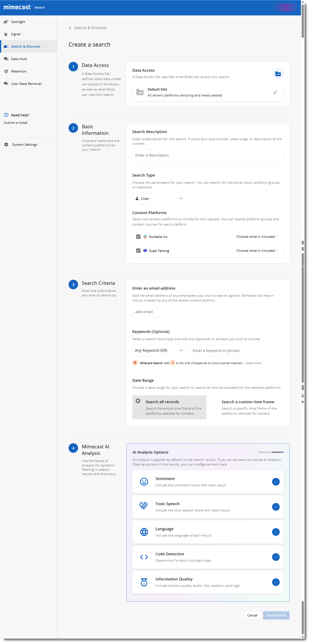Viewport: 310px width, 644px height.
Task: Uncheck the Supe Testing platform checkbox
Action: pyautogui.click(x=138, y=250)
